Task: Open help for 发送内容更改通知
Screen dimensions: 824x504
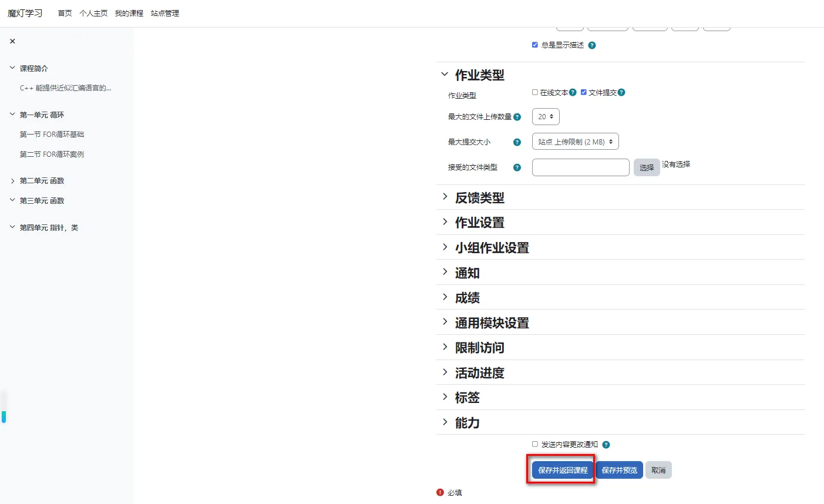Action: 606,445
